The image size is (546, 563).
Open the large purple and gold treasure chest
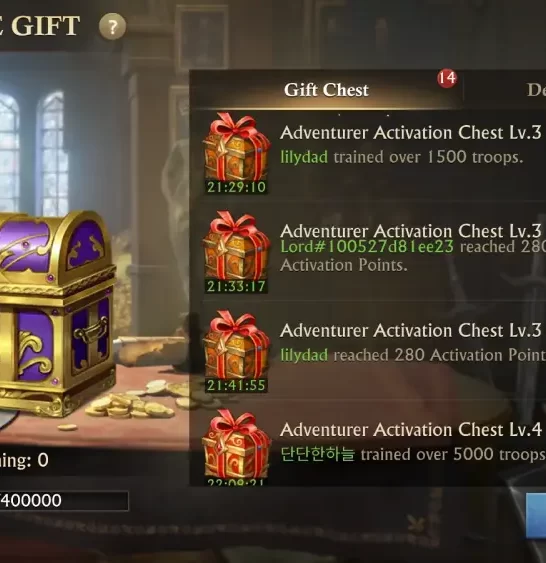56,312
